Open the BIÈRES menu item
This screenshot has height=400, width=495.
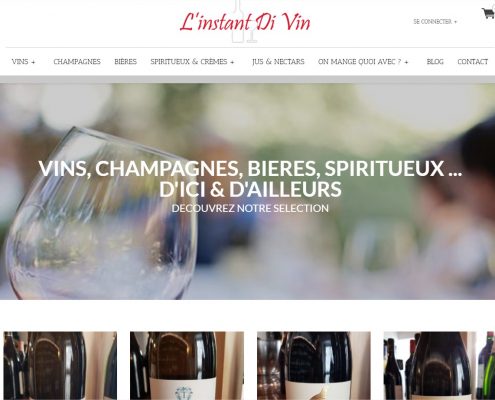126,62
